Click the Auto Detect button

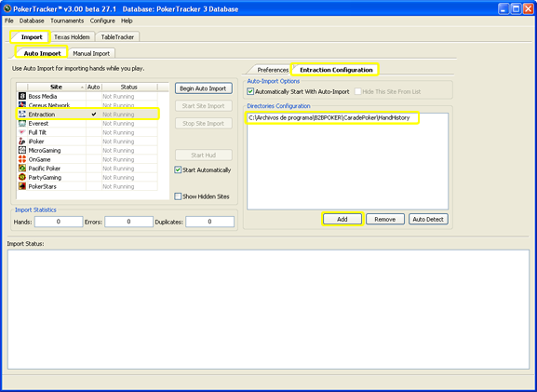tap(428, 220)
